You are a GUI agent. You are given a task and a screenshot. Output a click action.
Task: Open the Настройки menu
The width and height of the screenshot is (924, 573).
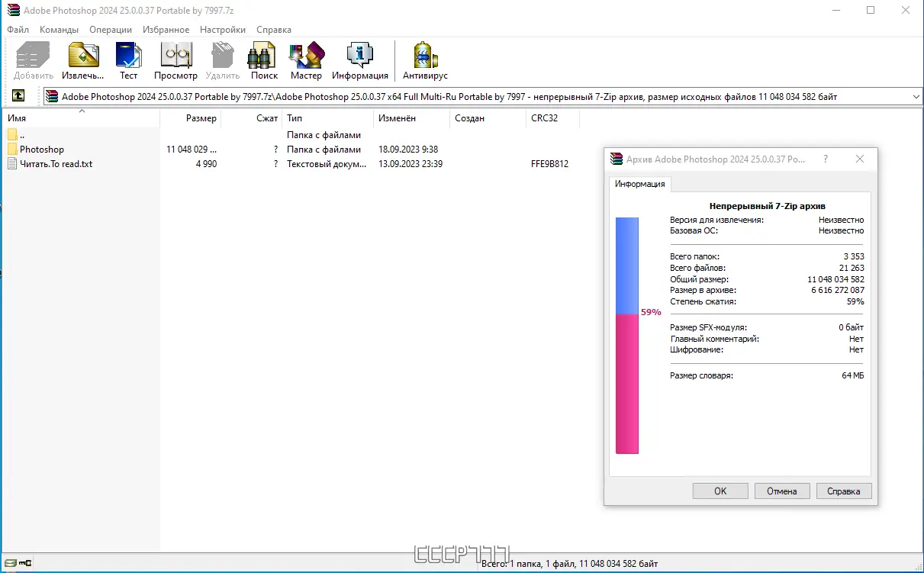click(222, 30)
